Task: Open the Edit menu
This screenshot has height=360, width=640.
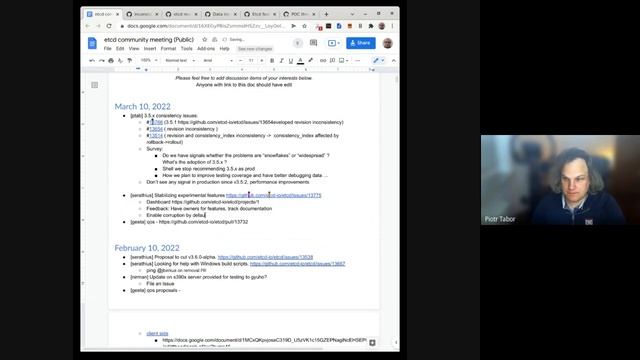Action: [120, 49]
